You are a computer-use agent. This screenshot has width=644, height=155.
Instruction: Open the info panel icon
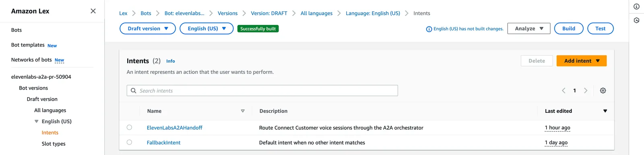(x=636, y=6)
